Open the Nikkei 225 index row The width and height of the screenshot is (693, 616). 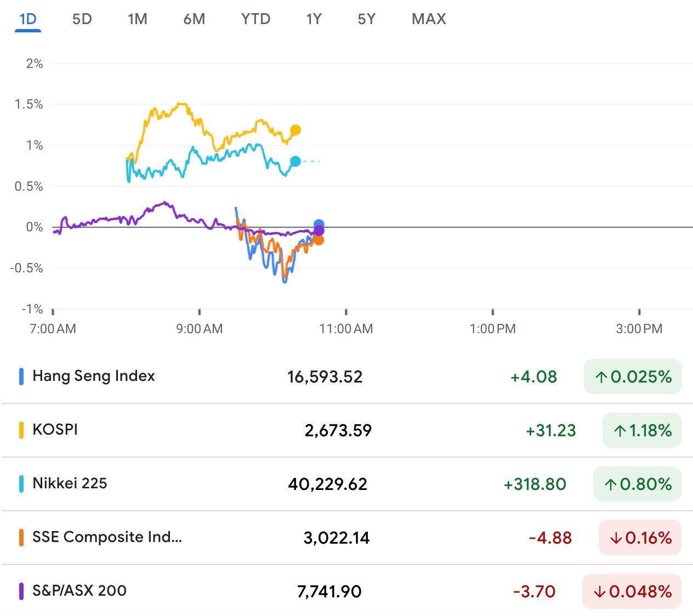[x=346, y=484]
